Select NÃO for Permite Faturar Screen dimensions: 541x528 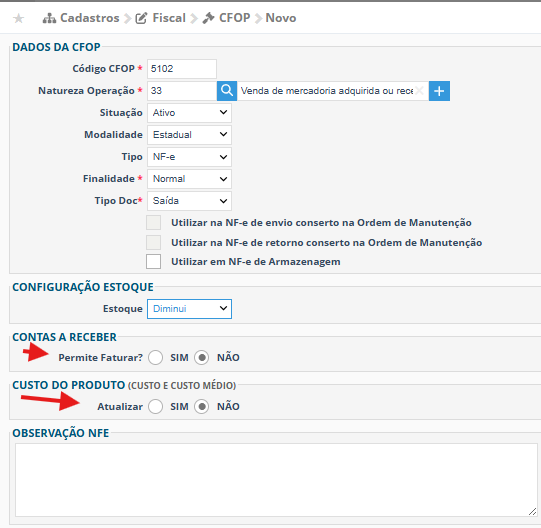click(x=201, y=358)
